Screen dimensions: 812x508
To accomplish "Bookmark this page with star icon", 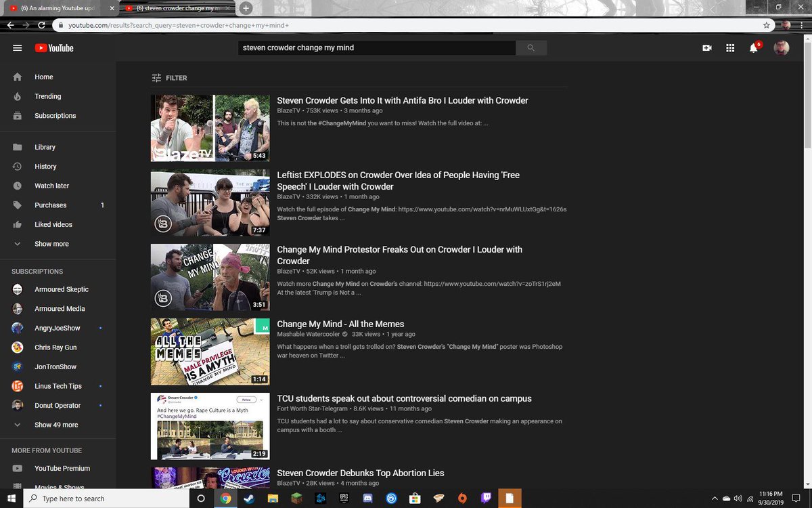I will [767, 25].
